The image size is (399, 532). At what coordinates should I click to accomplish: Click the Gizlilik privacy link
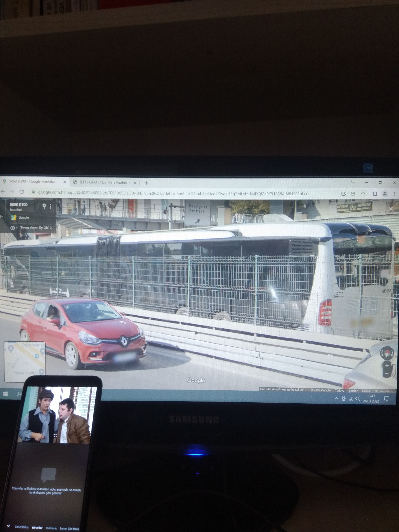click(x=366, y=391)
